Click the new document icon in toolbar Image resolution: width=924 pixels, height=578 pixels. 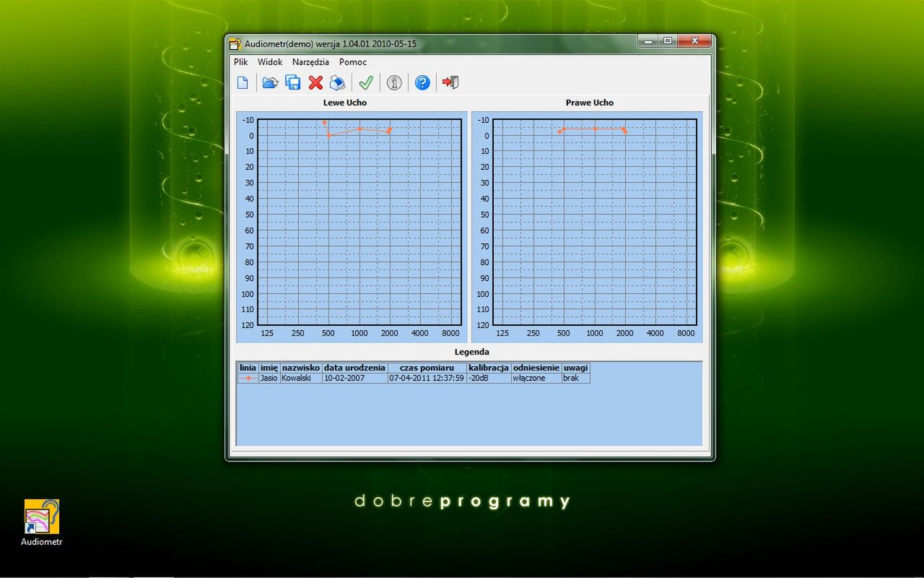pos(243,82)
